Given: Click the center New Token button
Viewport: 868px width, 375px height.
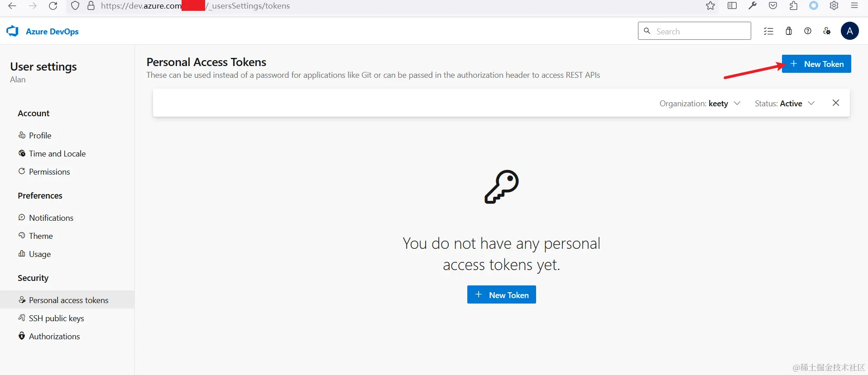Looking at the screenshot, I should tap(501, 294).
